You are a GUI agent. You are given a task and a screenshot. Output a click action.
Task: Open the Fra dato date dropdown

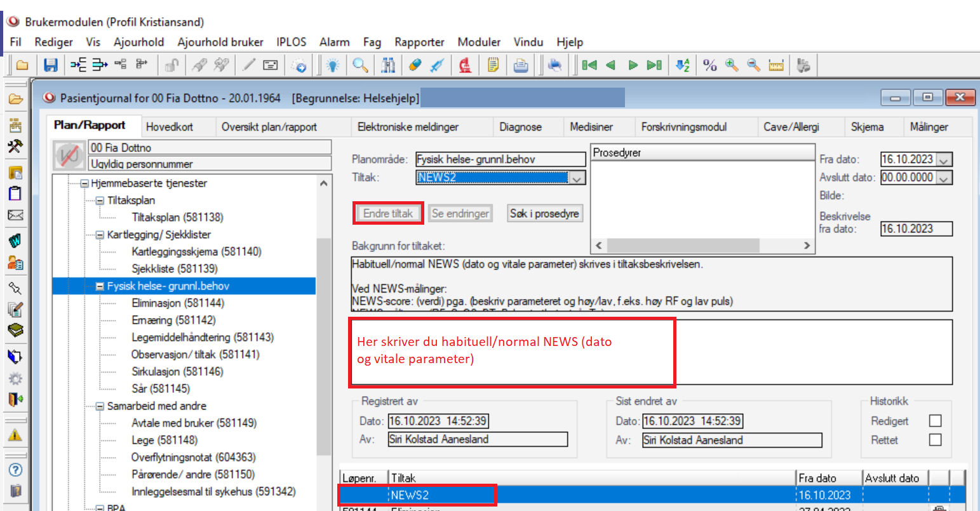click(944, 160)
